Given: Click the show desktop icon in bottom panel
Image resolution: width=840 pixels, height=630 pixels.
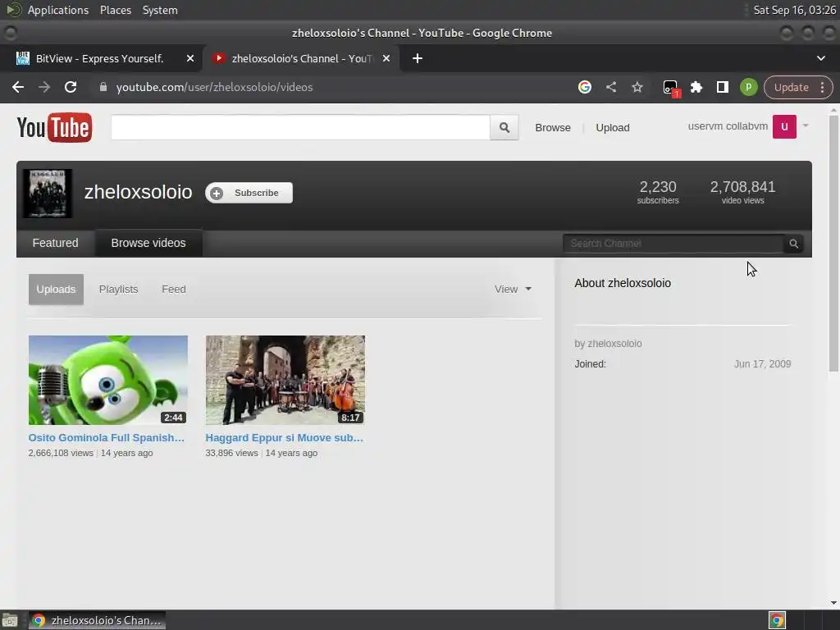Looking at the screenshot, I should (10, 621).
